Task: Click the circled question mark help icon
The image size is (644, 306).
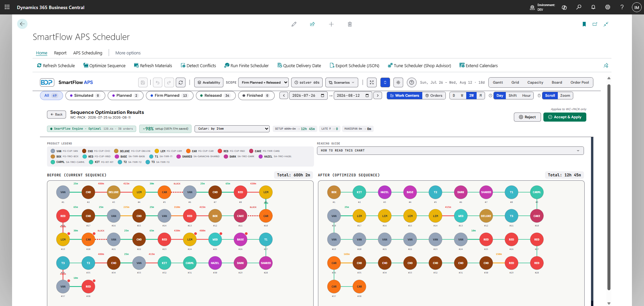Action: [x=412, y=82]
